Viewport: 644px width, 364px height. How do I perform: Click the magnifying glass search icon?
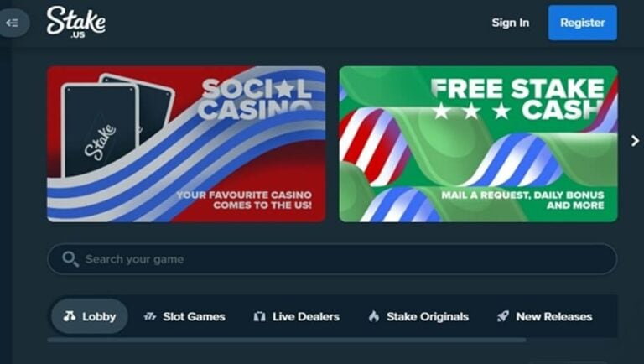(x=70, y=259)
